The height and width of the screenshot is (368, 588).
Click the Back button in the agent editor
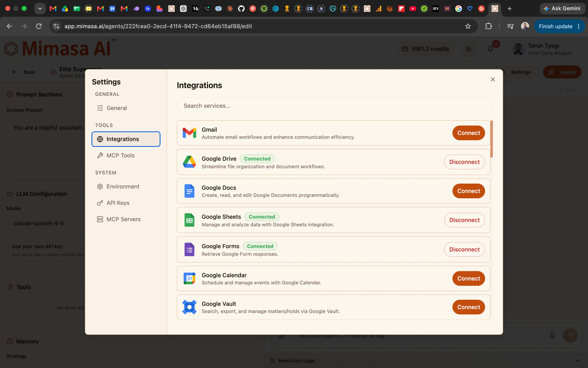24,72
